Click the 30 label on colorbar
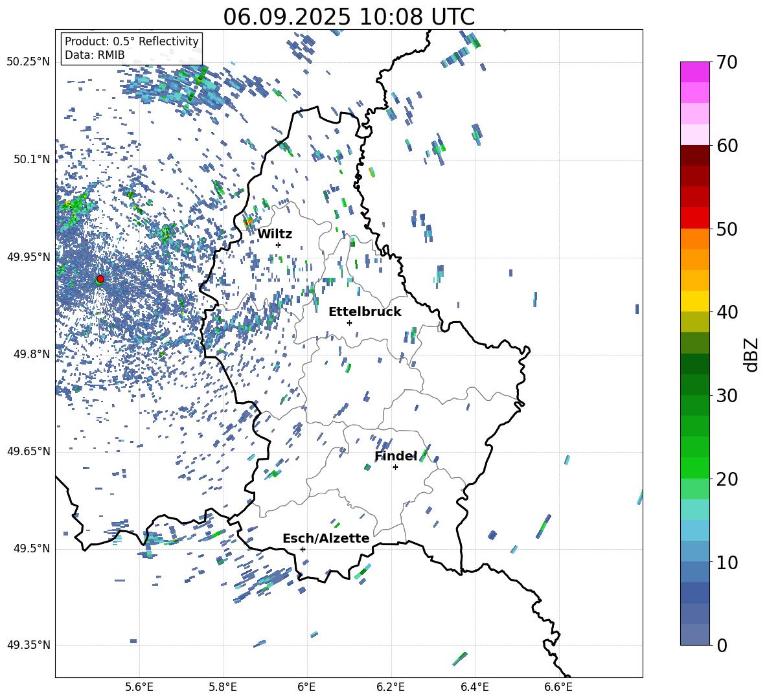The image size is (767, 700). click(727, 396)
